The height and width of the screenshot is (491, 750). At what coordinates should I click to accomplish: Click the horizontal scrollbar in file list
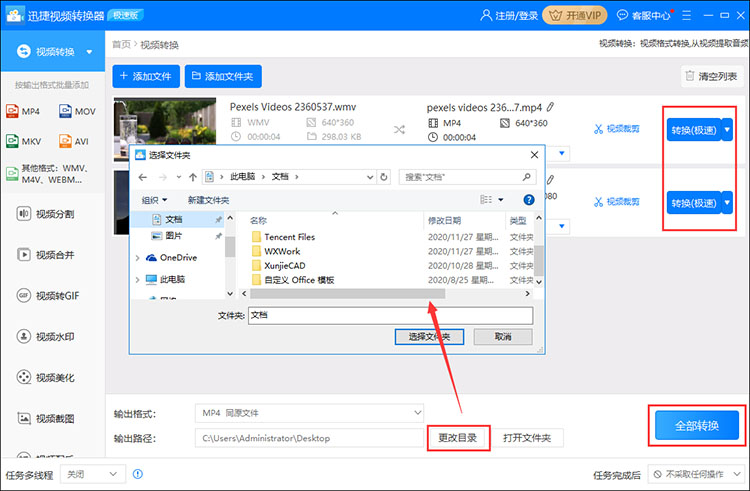click(340, 294)
